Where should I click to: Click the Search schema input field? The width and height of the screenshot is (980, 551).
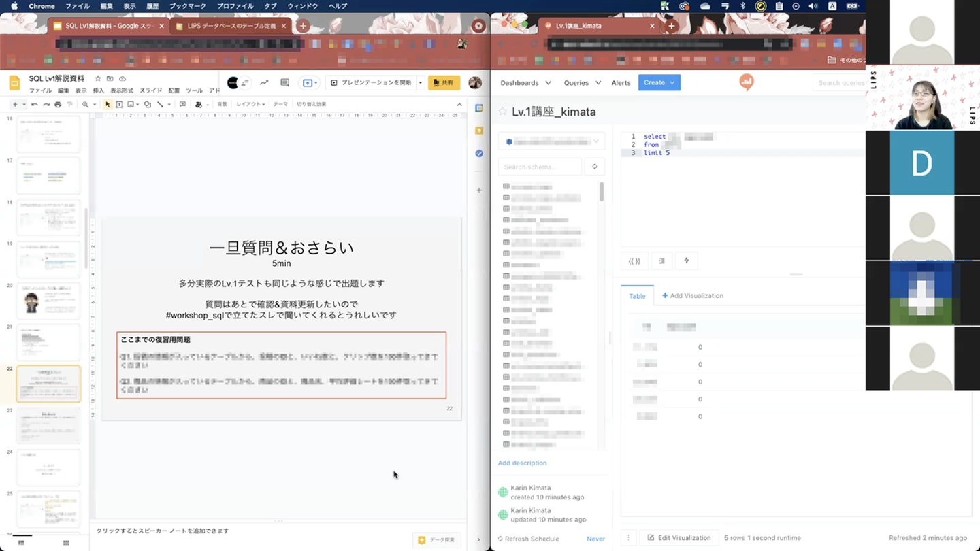pos(540,167)
